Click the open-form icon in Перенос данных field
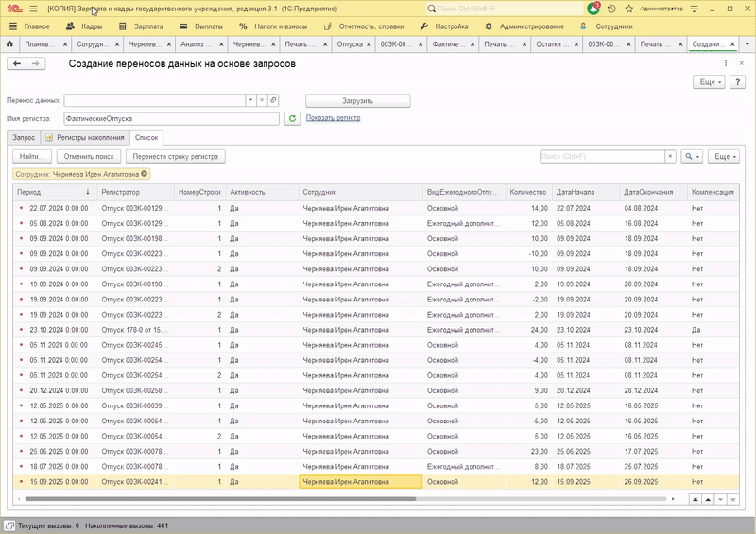Screen dimensions: 756x534 273,99
